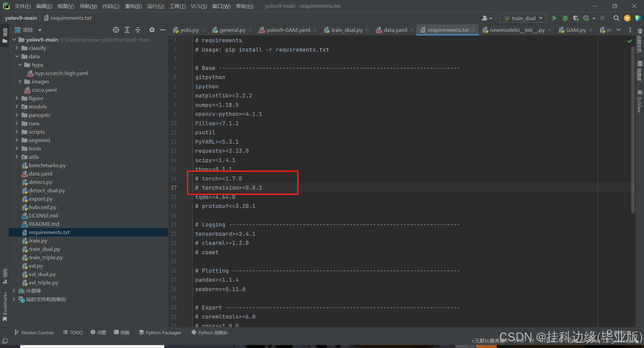Viewport: 644px width, 348px height.
Task: Open the VCS(S) menu
Action: pyautogui.click(x=199, y=6)
